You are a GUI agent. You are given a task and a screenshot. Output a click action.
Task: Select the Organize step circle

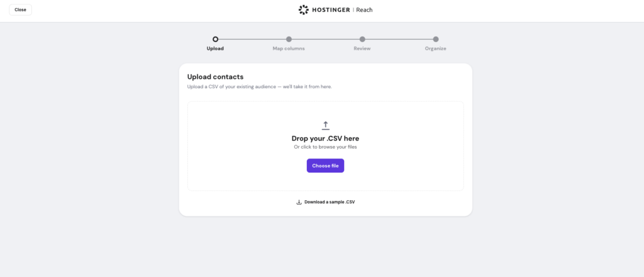[x=436, y=40]
